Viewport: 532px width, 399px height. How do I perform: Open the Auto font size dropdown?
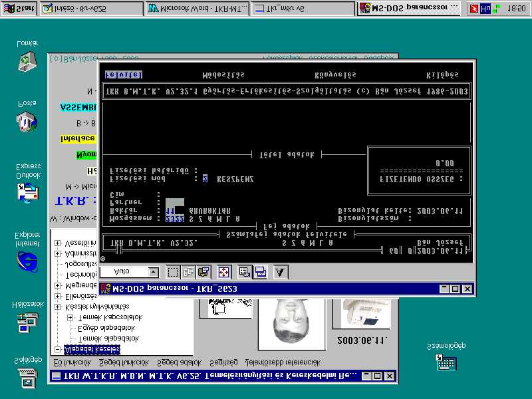pyautogui.click(x=154, y=272)
